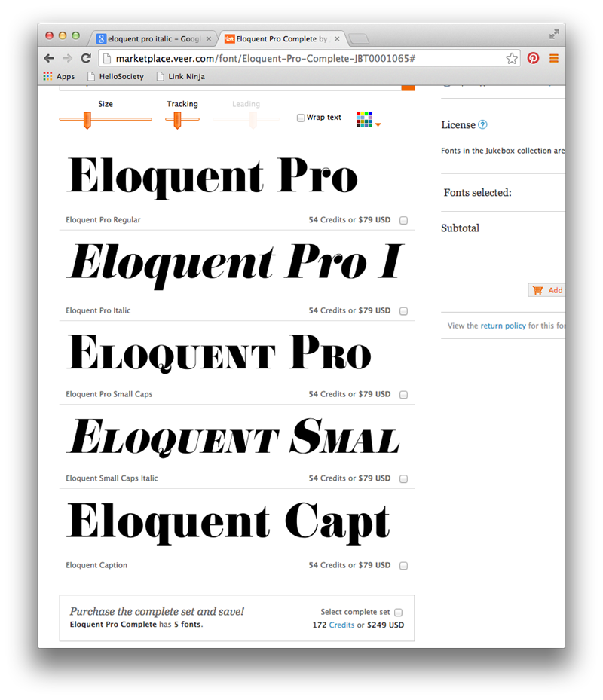Click the '172 Credits or $249 USD' price
603x700 pixels.
pos(358,625)
